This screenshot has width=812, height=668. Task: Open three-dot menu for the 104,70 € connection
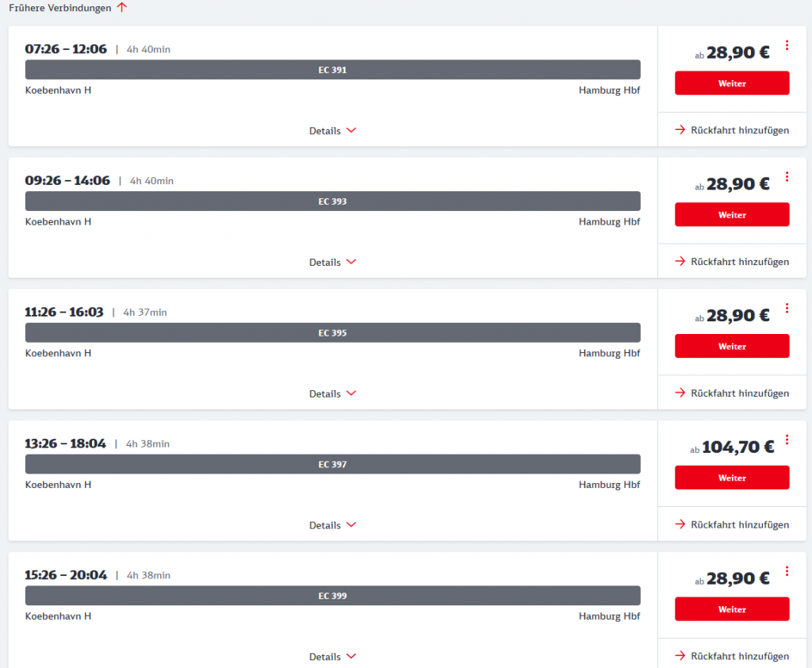(787, 440)
